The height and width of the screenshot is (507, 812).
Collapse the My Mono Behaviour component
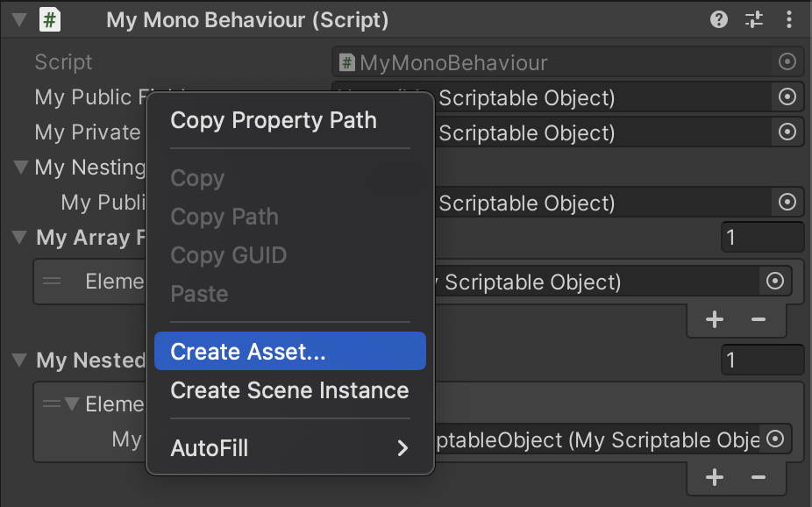(x=19, y=19)
